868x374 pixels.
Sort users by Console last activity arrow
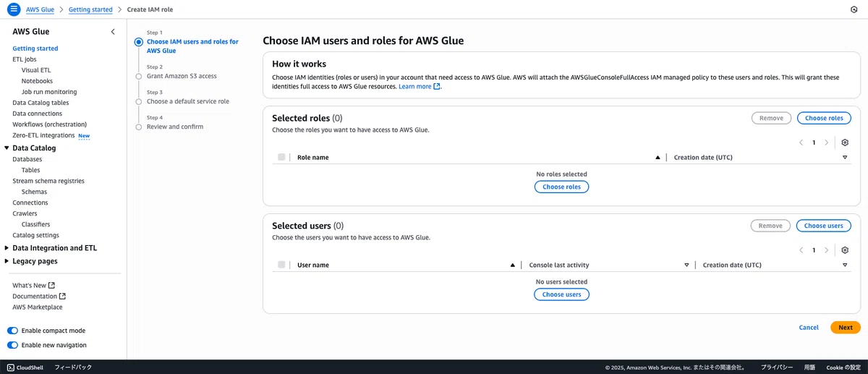(x=686, y=265)
